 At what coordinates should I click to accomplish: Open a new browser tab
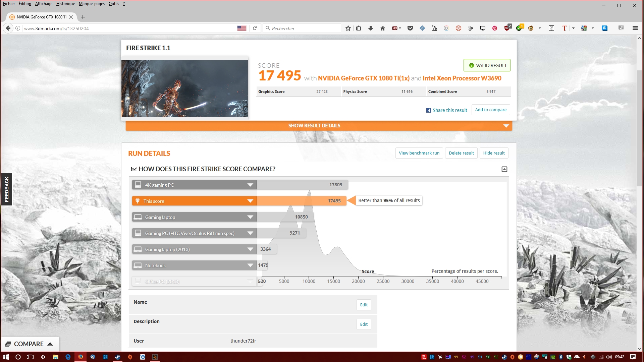point(83,17)
